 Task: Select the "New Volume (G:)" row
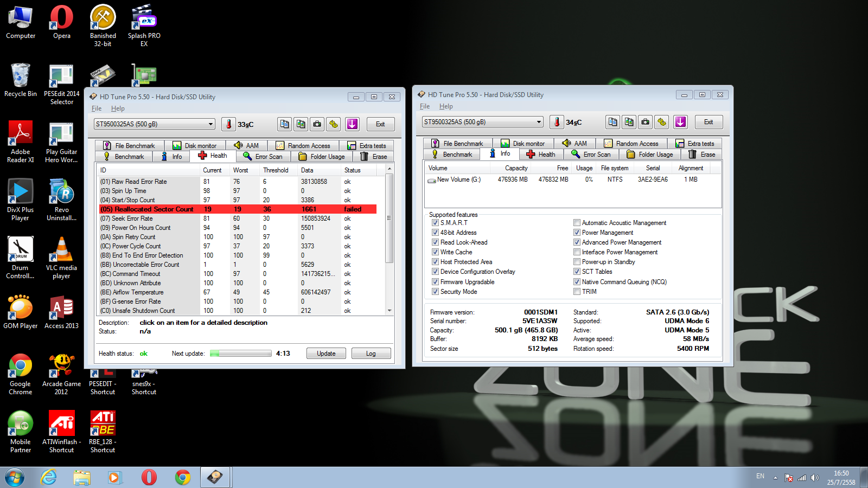(x=573, y=179)
